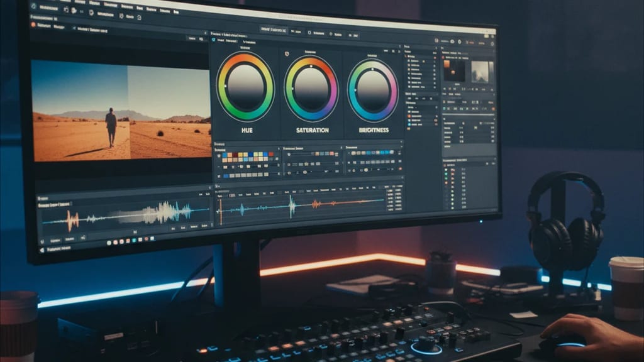
Task: Pick the dark maroon swatch in the color palette
Action: coord(235,155)
